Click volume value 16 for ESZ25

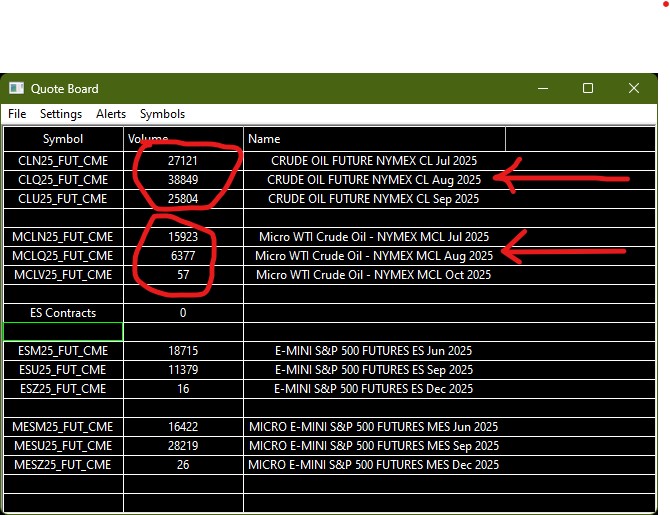click(x=183, y=389)
